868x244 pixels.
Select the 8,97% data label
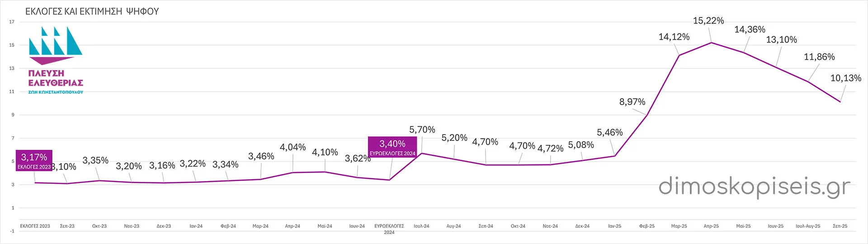coord(632,102)
